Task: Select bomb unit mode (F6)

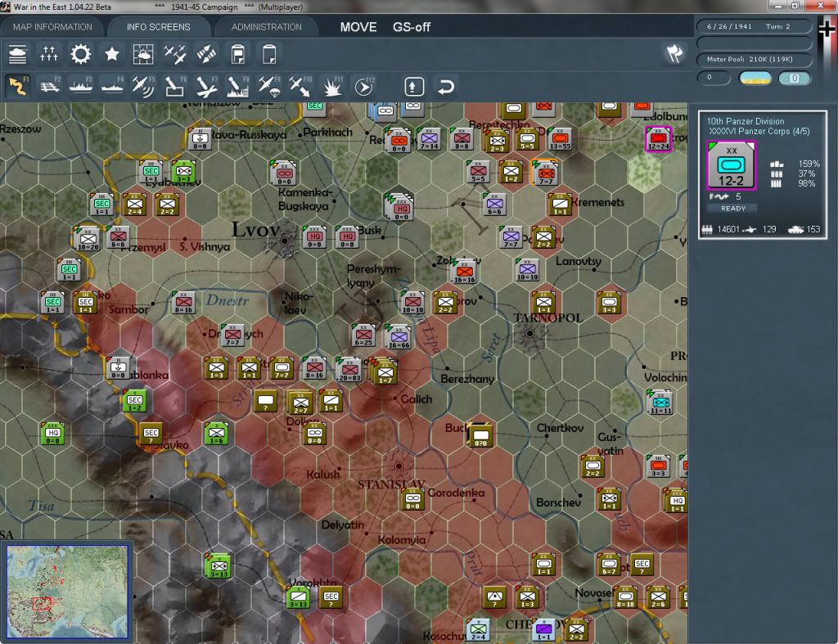Action: tap(175, 86)
